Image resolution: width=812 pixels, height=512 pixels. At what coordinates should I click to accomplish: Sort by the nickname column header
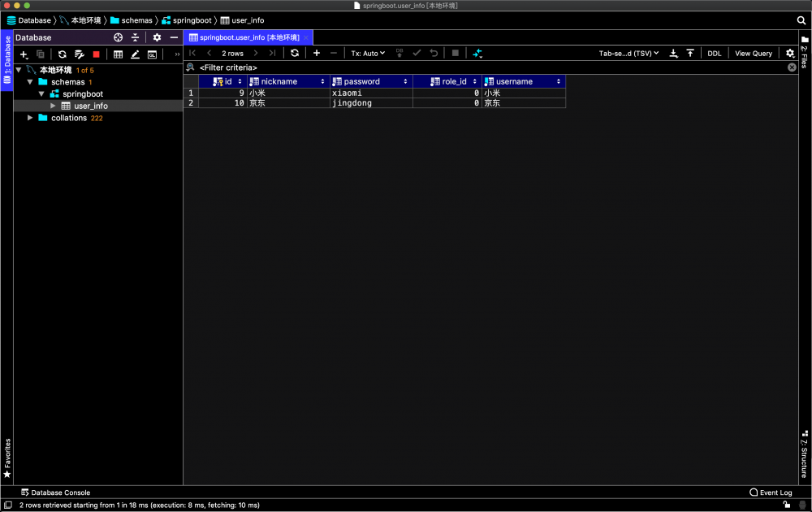point(288,81)
